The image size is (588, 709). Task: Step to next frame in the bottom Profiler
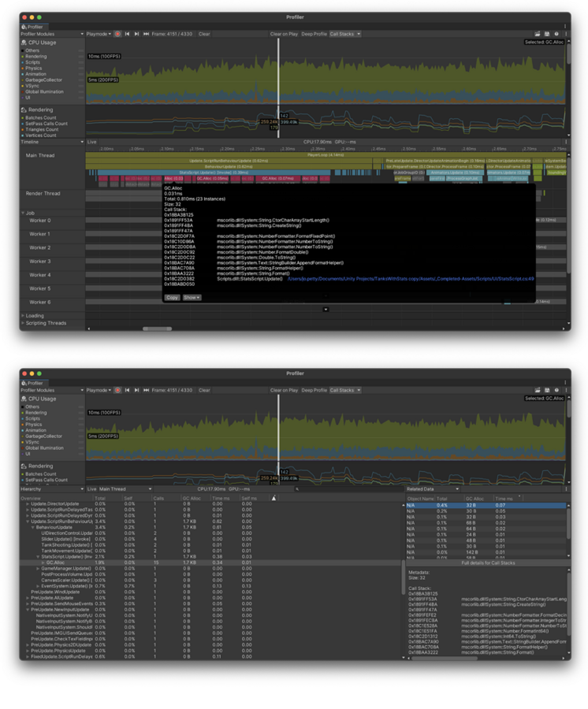click(136, 390)
